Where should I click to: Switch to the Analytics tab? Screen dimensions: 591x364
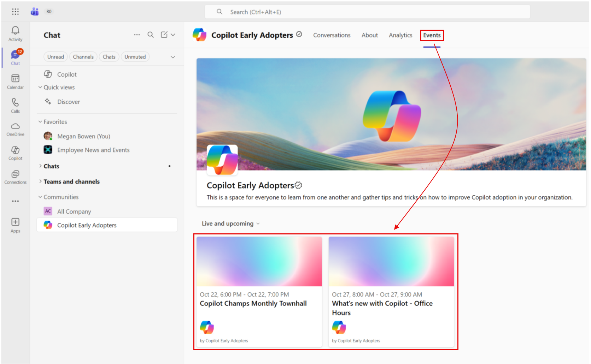[400, 35]
